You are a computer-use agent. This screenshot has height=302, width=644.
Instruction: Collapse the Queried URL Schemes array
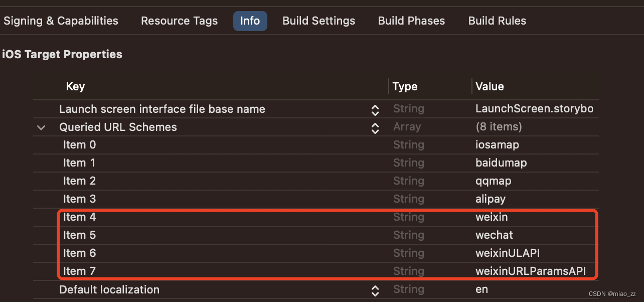click(41, 127)
